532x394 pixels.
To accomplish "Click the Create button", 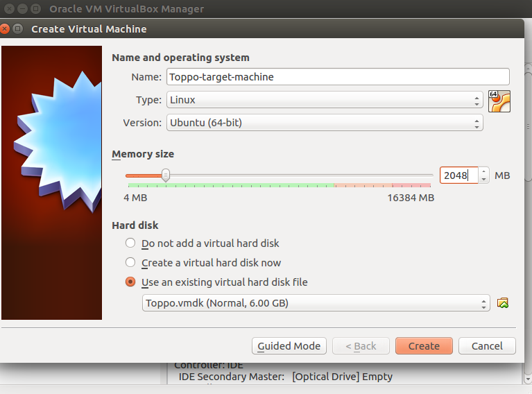I will click(424, 346).
